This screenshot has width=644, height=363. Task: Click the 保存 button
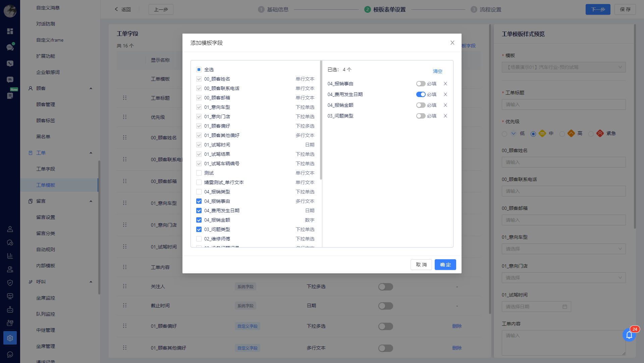[x=625, y=9]
